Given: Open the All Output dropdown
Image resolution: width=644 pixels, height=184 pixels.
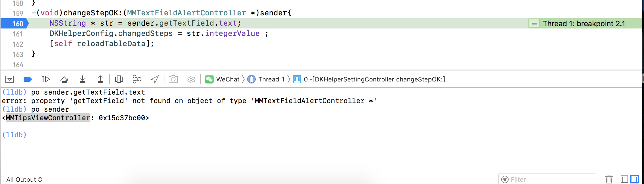Looking at the screenshot, I should [24, 179].
